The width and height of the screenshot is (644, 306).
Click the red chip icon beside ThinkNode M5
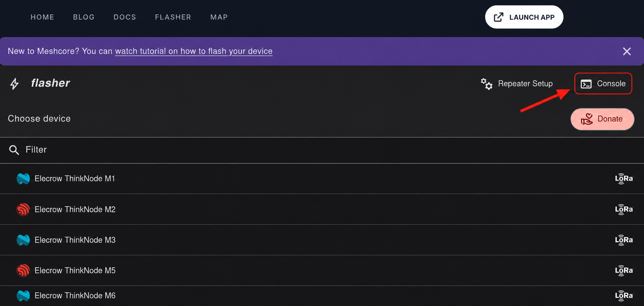coord(23,270)
